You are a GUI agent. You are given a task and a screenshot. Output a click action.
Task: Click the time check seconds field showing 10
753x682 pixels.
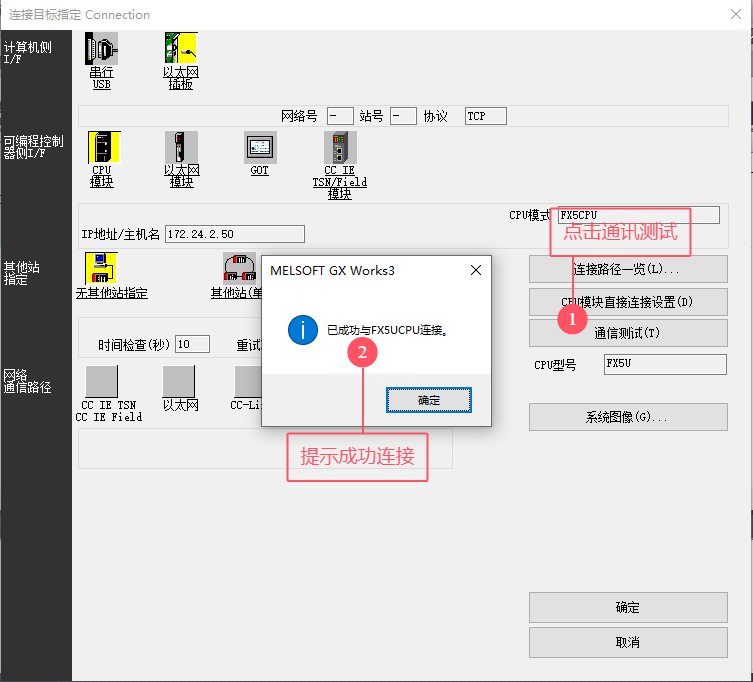click(x=193, y=344)
